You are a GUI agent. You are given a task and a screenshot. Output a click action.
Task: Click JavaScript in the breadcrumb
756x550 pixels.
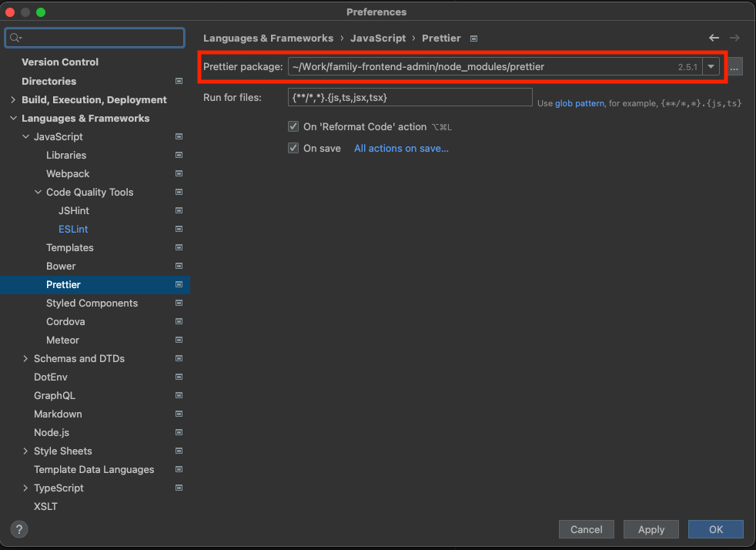pos(378,38)
